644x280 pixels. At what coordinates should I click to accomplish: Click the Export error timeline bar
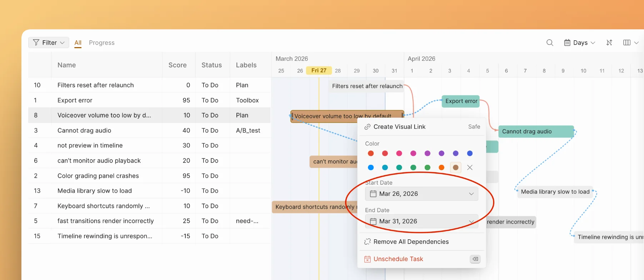[461, 101]
